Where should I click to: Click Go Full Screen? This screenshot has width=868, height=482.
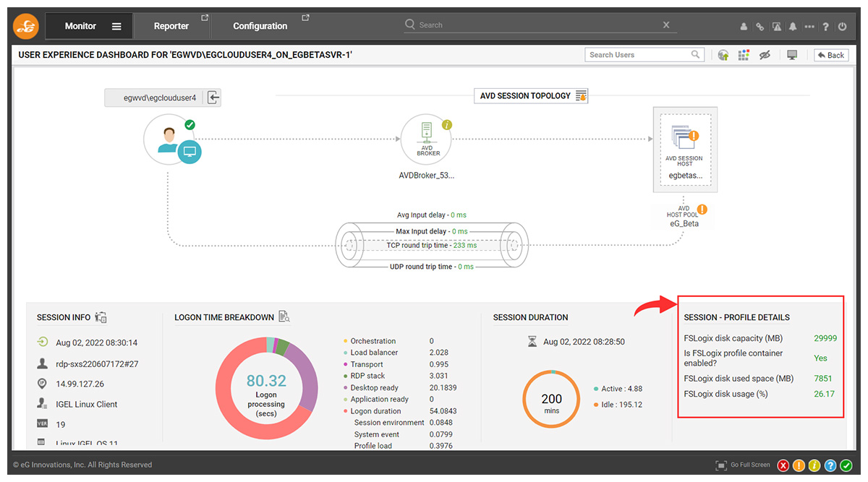point(743,465)
